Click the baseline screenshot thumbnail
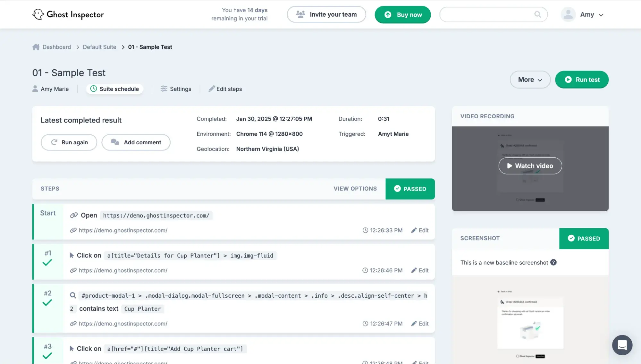 pyautogui.click(x=530, y=321)
